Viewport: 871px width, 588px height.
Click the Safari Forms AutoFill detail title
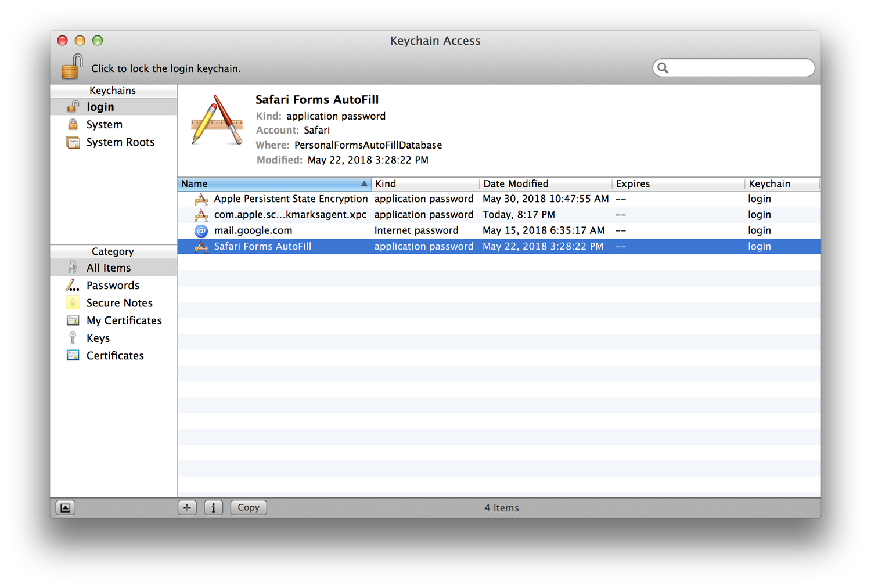coord(317,99)
